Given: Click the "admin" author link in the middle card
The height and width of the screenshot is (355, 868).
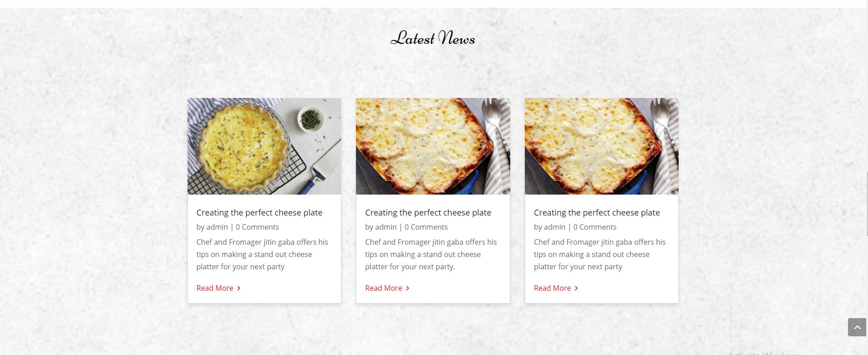Looking at the screenshot, I should click(x=386, y=227).
